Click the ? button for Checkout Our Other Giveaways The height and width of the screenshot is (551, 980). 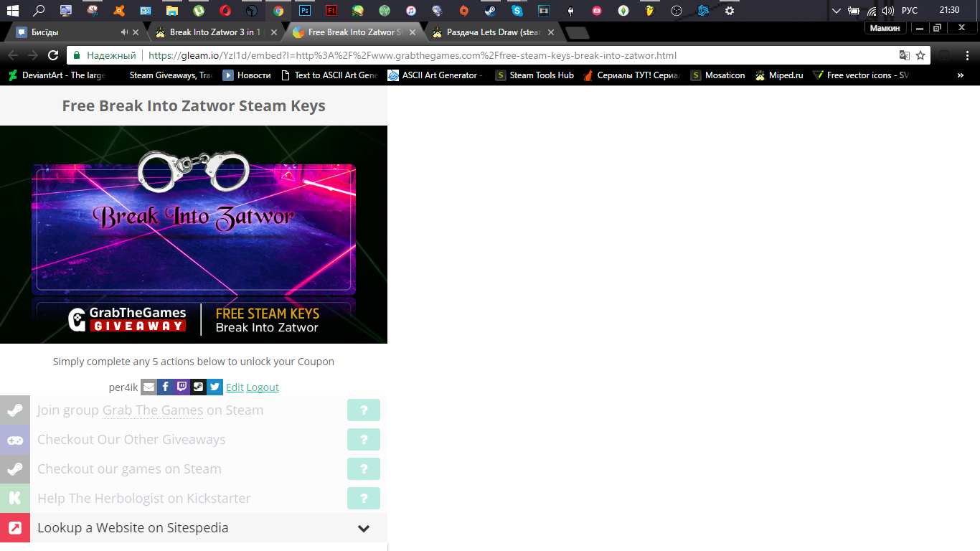click(x=364, y=440)
